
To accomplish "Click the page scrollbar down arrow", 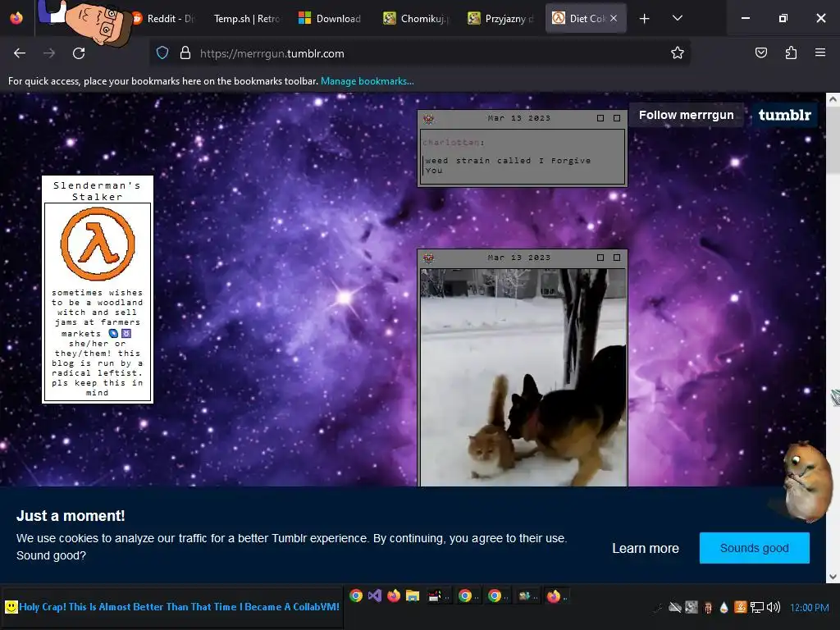I will tap(833, 577).
